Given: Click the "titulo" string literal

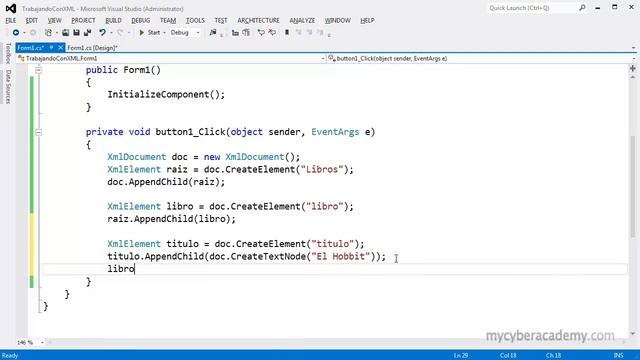Looking at the screenshot, I should 333,244.
